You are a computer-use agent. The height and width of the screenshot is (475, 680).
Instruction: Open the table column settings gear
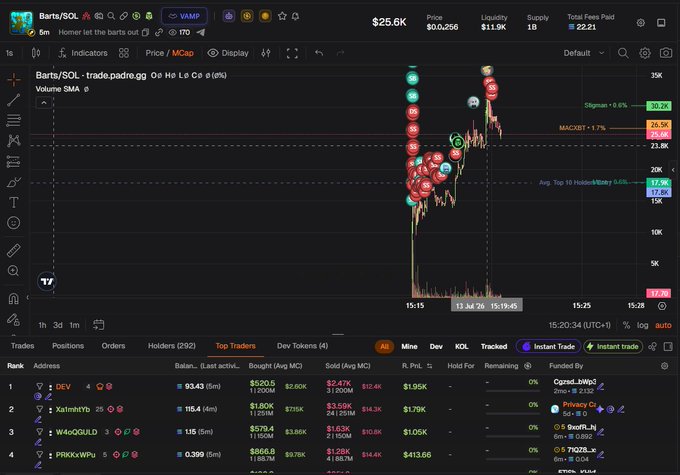coord(664,366)
